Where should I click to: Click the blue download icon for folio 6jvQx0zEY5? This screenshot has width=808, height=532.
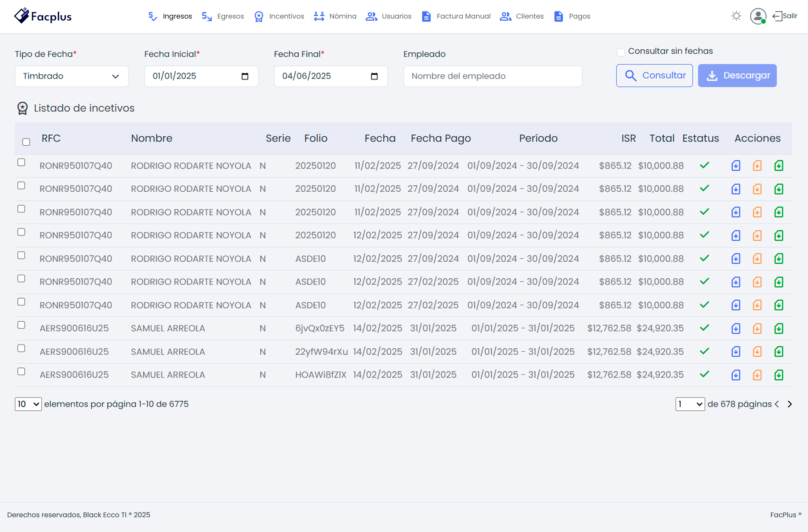(736, 328)
